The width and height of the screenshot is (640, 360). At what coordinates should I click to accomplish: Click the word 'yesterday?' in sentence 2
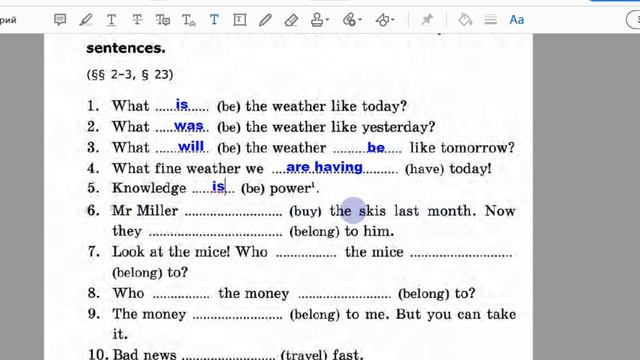pos(398,127)
